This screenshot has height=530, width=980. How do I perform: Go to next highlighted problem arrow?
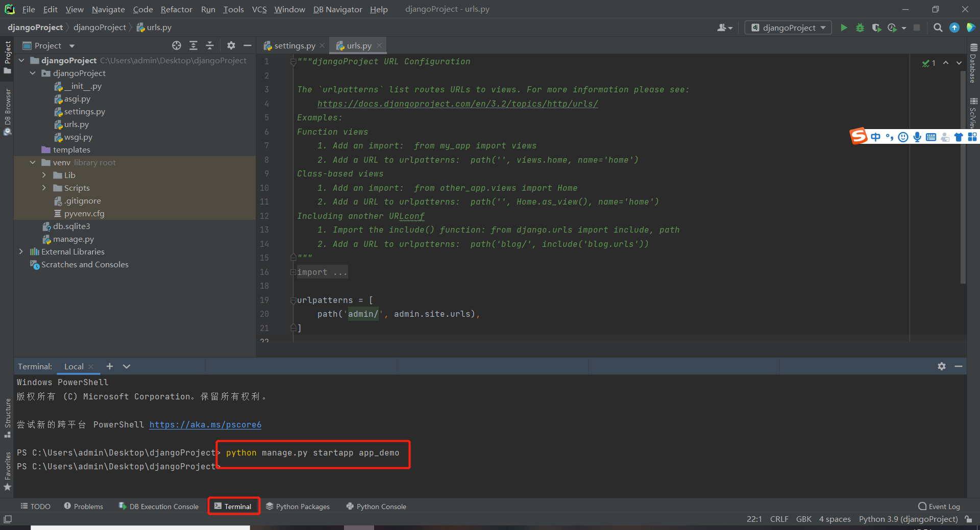click(x=959, y=63)
